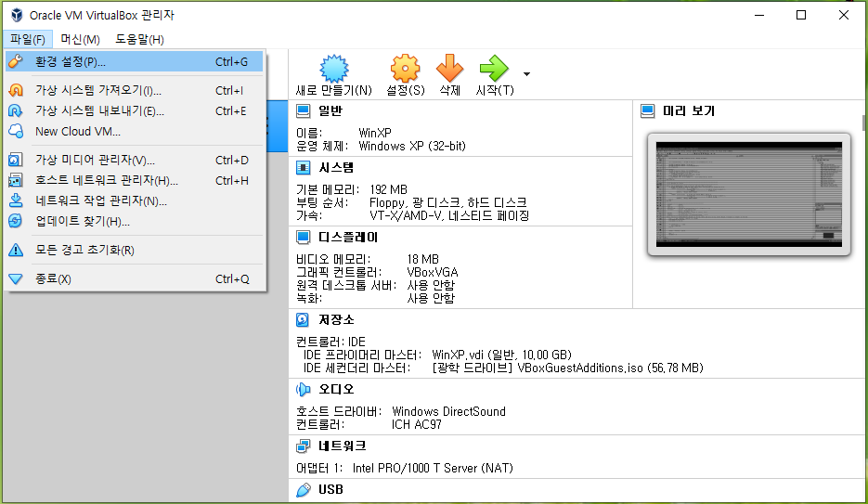Click the cloud icon beside New Cloud VM
The image size is (868, 504).
coord(16,131)
